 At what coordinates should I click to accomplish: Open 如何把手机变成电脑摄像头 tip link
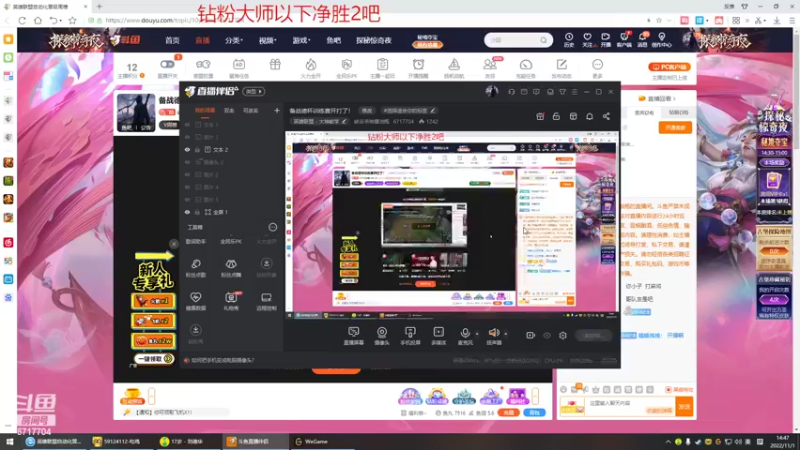(x=222, y=360)
